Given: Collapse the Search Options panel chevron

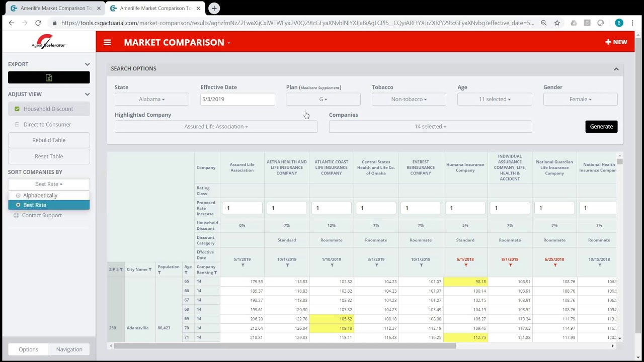Looking at the screenshot, I should pyautogui.click(x=616, y=69).
